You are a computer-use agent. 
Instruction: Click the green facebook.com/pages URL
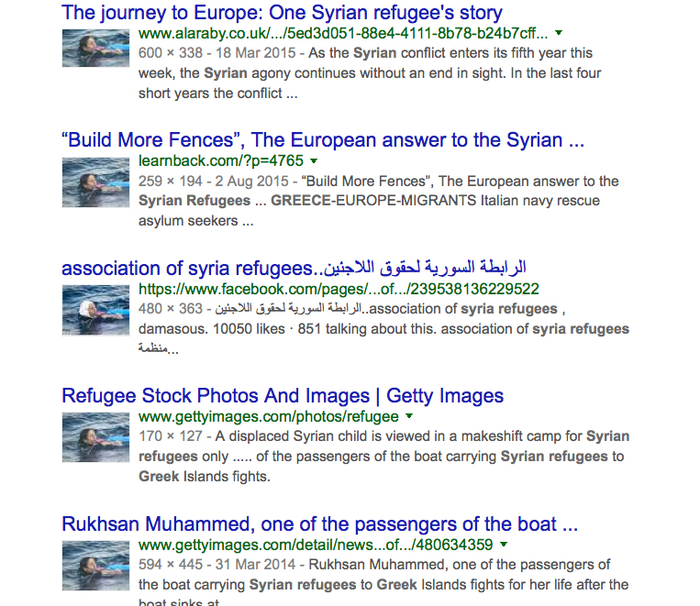tap(332, 289)
